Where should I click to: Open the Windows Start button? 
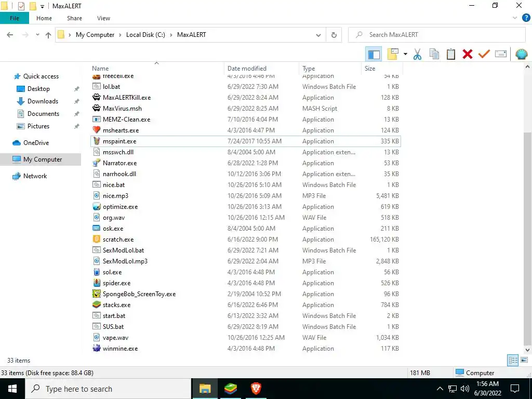coord(12,389)
